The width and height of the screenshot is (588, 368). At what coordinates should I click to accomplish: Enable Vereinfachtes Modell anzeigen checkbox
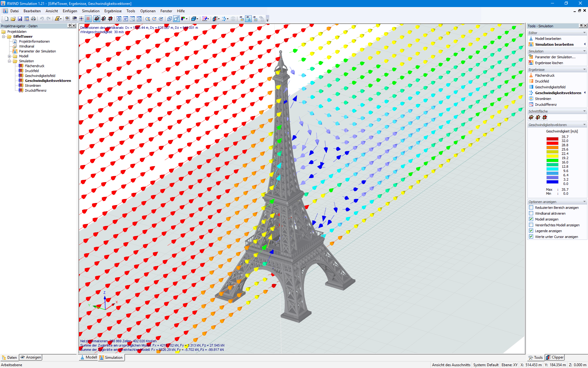531,225
